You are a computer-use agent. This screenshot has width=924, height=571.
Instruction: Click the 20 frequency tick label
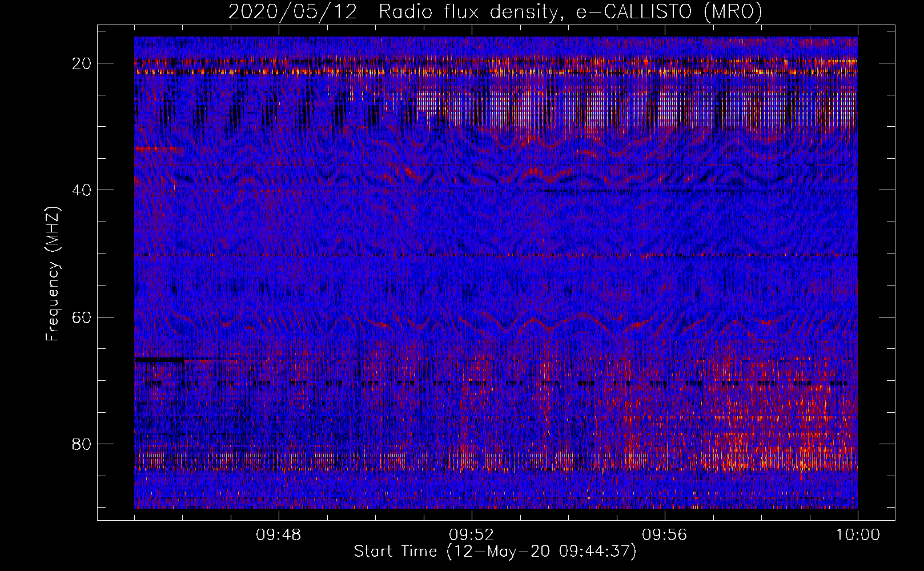point(82,63)
